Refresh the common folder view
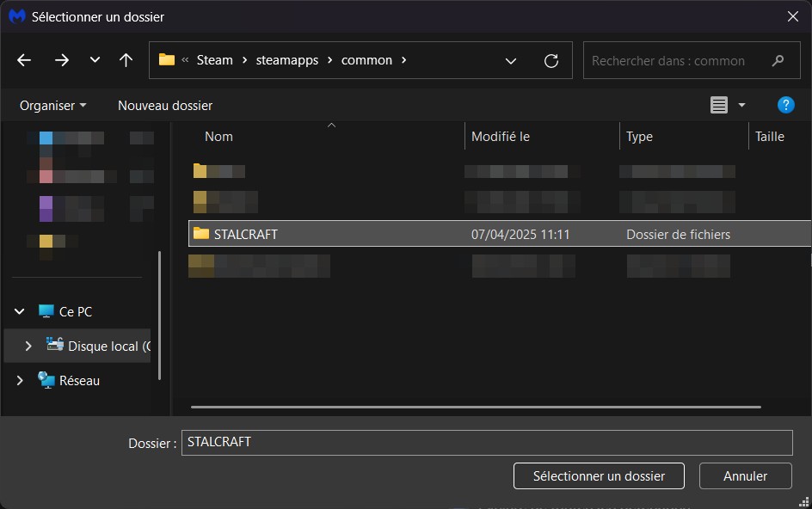This screenshot has height=509, width=812. coord(551,60)
